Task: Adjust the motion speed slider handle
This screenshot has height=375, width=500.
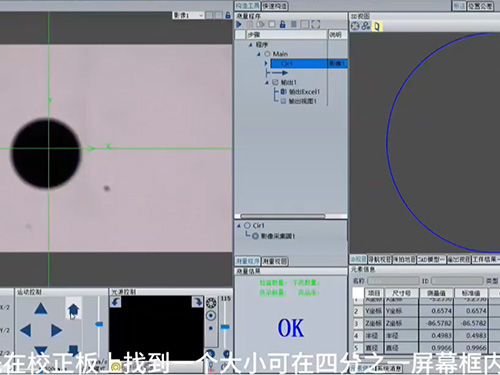Action: pos(99,324)
